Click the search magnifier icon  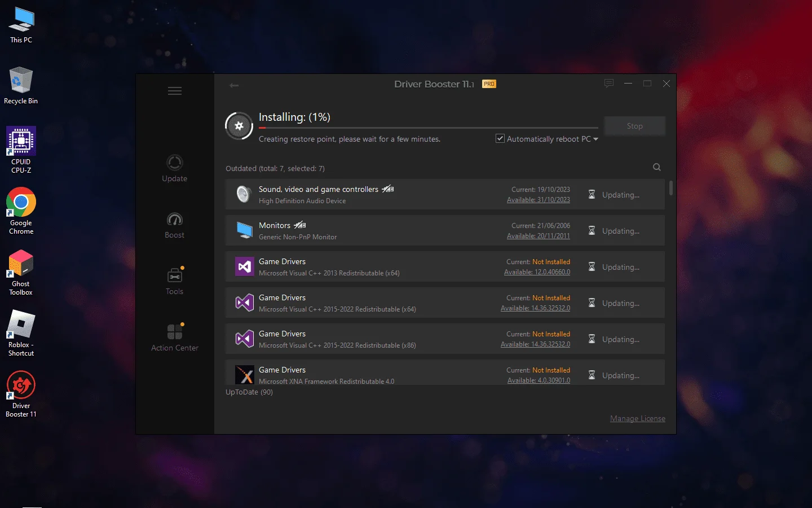[657, 167]
